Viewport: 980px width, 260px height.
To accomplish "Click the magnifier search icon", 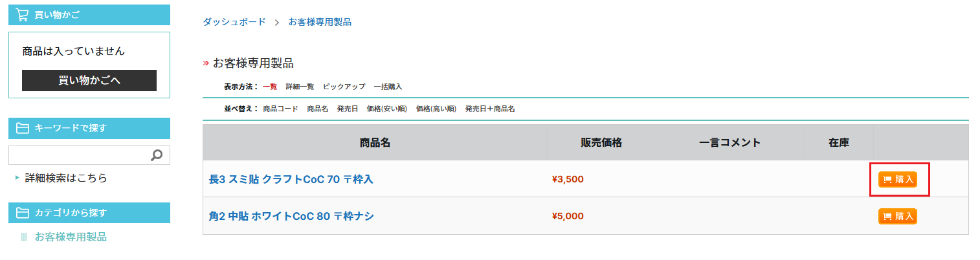I will click(x=156, y=155).
